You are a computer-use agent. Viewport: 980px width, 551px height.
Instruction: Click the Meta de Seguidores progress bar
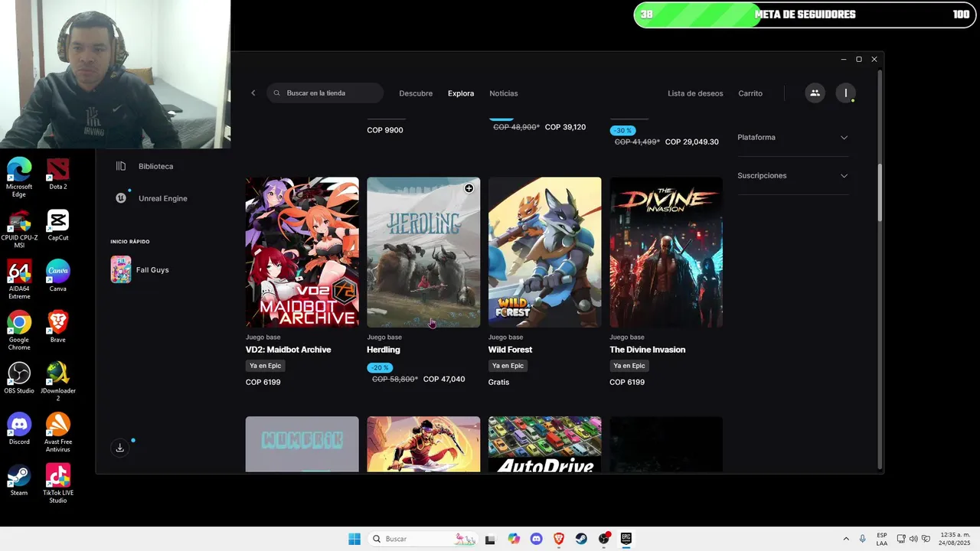804,15
